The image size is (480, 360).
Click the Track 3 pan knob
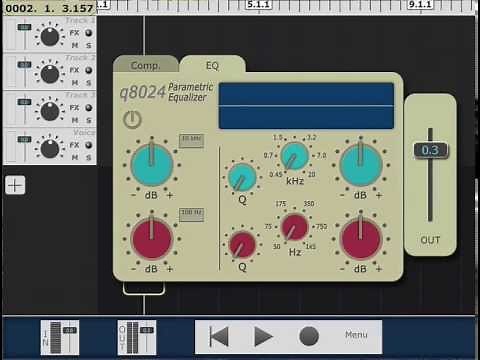50,111
